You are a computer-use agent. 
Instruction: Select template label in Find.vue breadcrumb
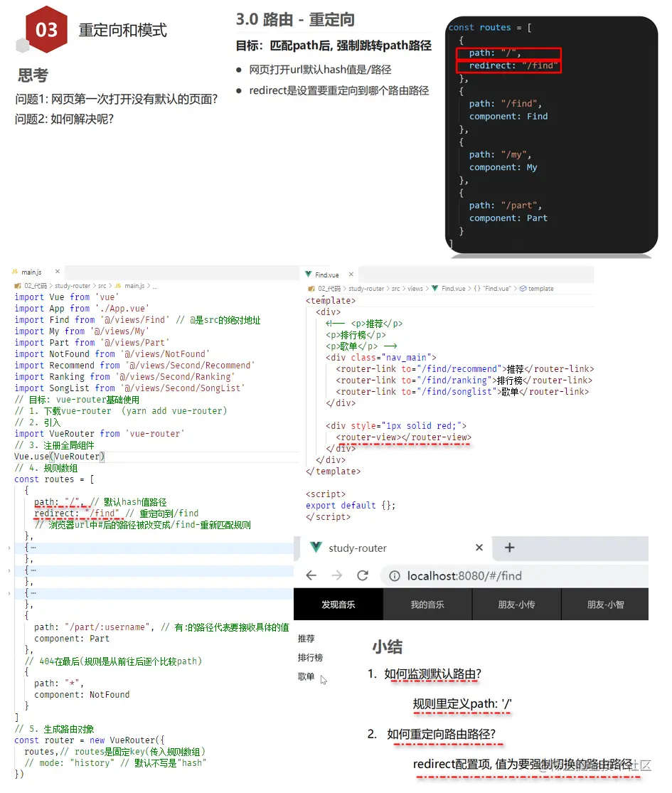[541, 289]
